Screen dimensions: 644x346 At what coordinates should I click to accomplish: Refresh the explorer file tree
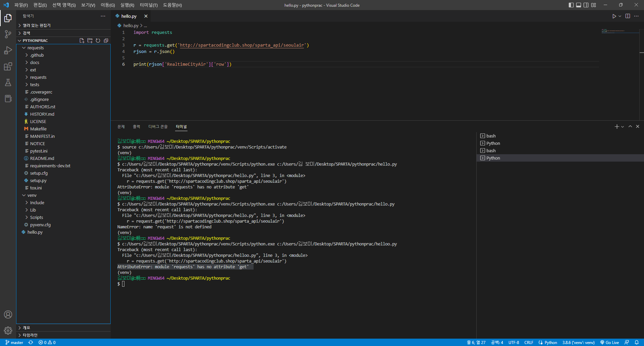coord(98,41)
